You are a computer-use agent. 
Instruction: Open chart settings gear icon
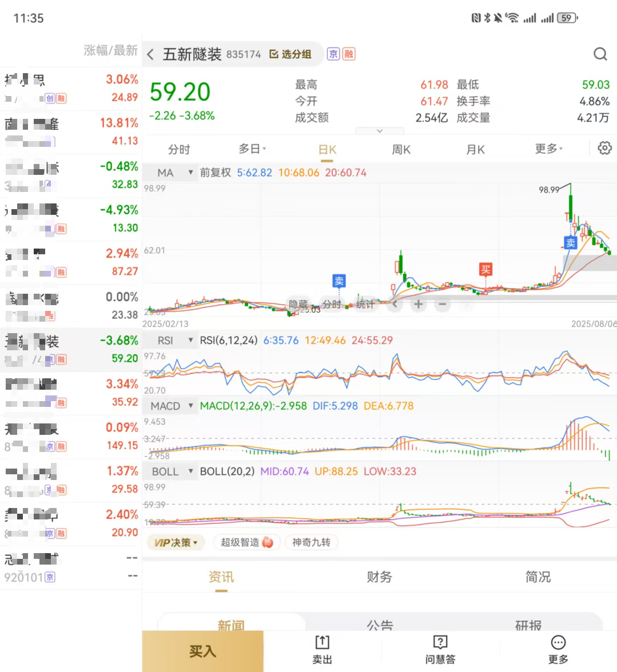[604, 149]
